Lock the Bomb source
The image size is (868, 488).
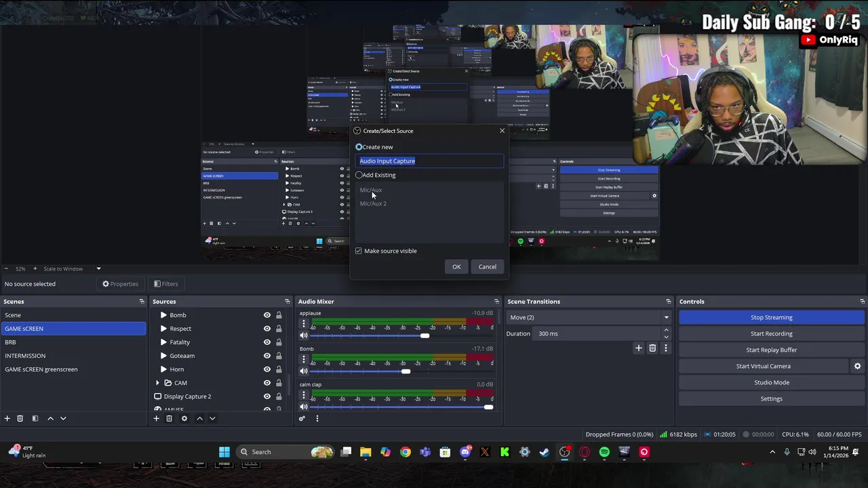tap(279, 315)
